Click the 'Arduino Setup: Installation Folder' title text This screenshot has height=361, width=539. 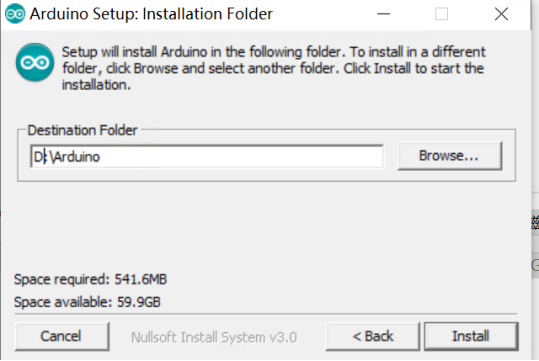[x=151, y=14]
